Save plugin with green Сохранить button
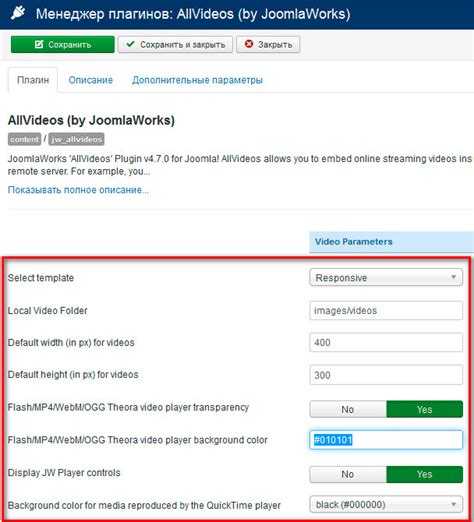This screenshot has height=522, width=474. tap(63, 44)
